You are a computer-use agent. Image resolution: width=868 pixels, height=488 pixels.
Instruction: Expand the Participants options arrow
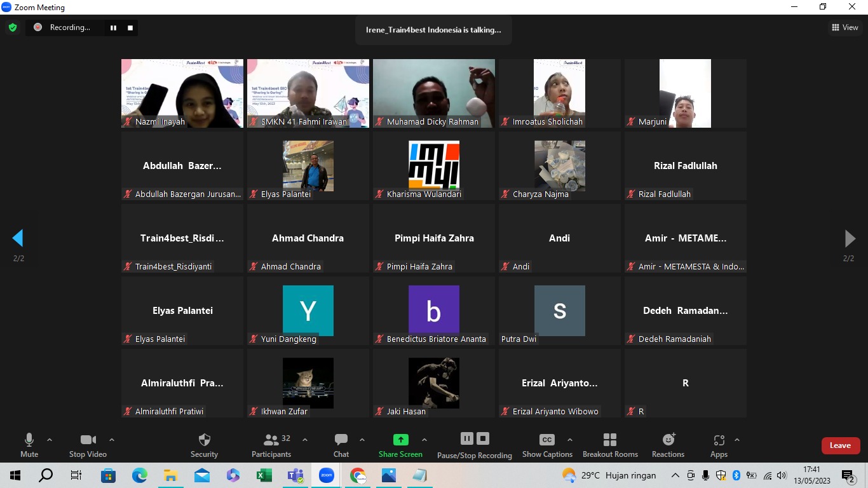coord(305,440)
